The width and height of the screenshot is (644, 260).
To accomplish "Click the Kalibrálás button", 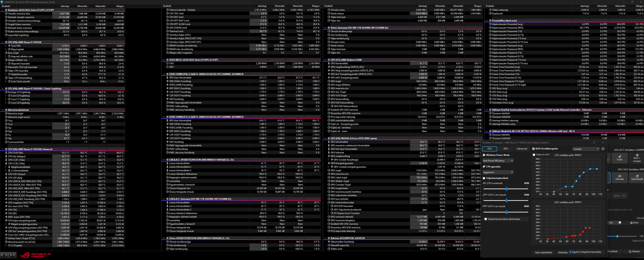I will [563, 252].
